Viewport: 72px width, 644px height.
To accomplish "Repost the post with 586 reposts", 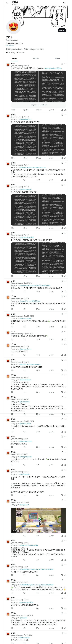I will [26, 110].
